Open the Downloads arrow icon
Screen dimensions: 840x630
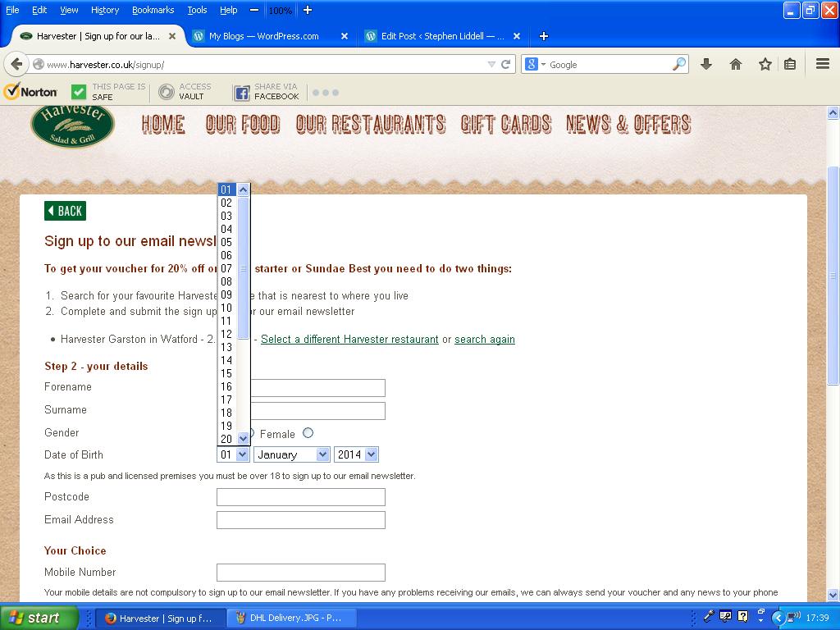[705, 64]
